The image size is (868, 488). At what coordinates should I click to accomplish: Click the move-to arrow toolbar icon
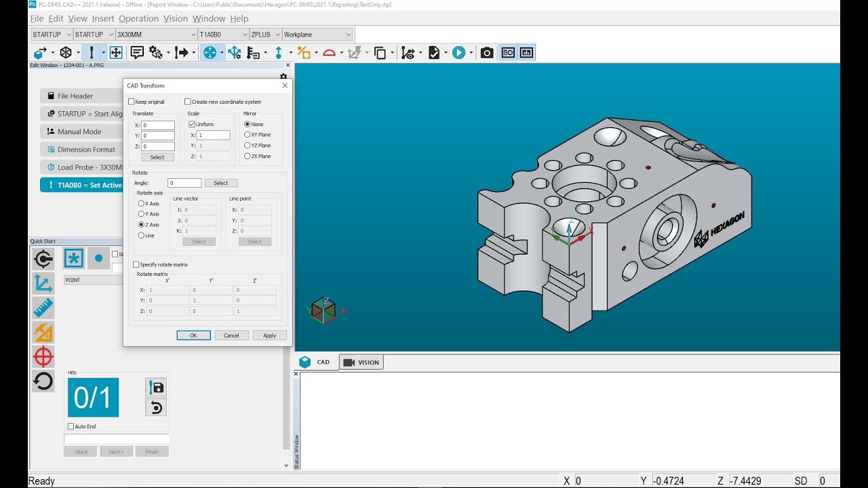tap(182, 52)
